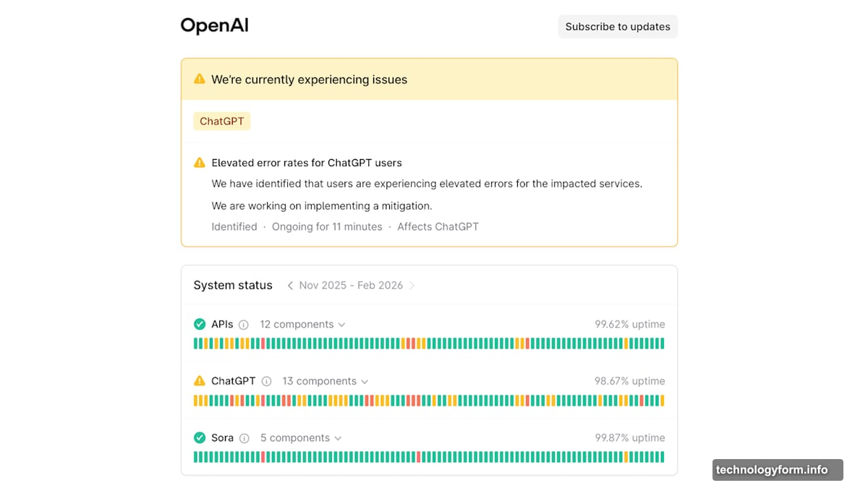Click the ChatGPT affected service tag
Viewport: 868px width, 488px height.
(x=222, y=121)
